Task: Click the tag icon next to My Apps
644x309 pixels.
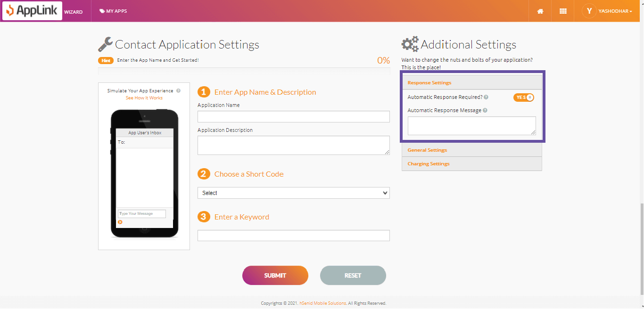Action: pos(102,11)
